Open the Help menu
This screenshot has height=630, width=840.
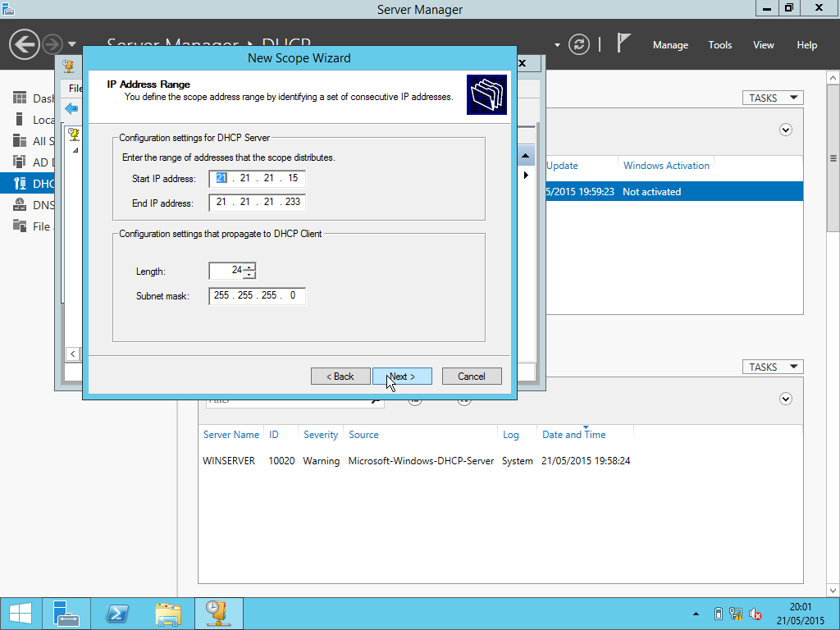[x=806, y=45]
